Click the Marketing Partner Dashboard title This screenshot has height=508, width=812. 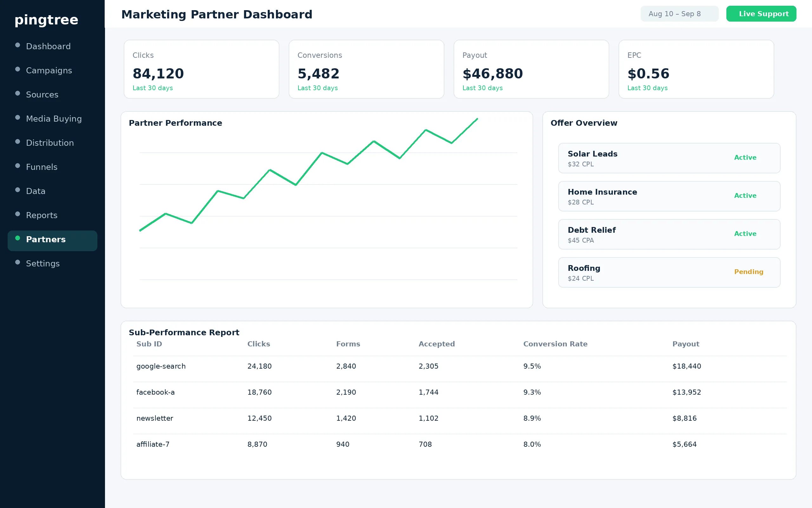(x=216, y=15)
